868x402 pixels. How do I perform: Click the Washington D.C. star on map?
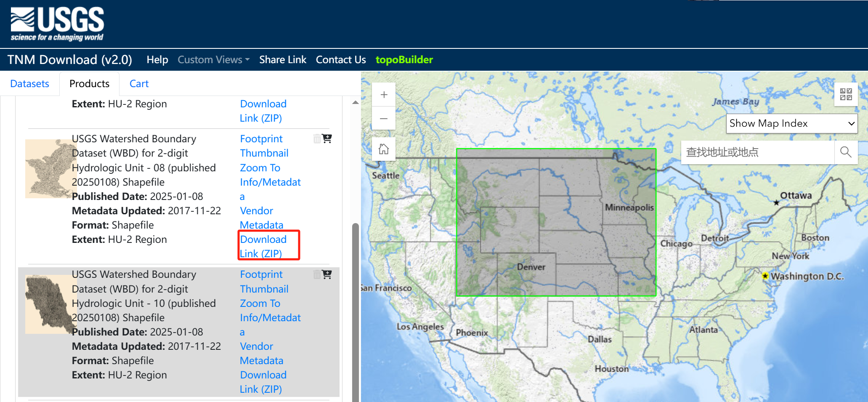tap(765, 276)
